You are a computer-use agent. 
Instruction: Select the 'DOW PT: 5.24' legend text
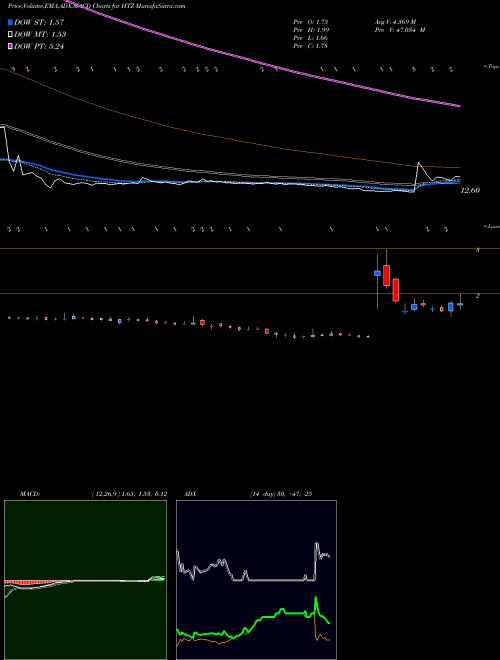pos(39,47)
